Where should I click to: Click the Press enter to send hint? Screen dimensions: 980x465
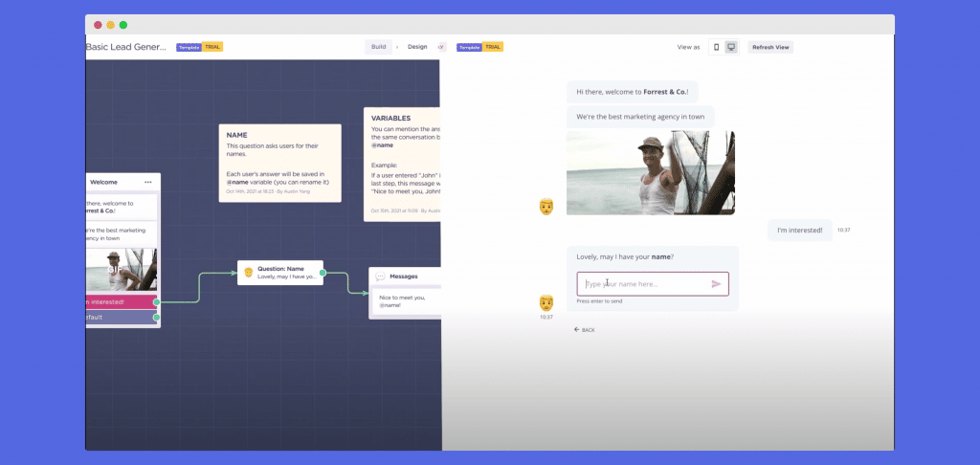(x=599, y=301)
